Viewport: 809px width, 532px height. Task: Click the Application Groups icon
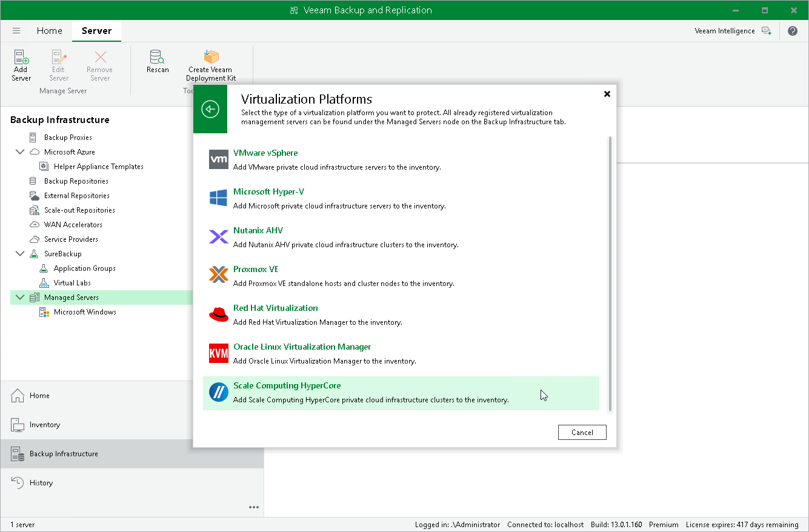click(x=44, y=268)
